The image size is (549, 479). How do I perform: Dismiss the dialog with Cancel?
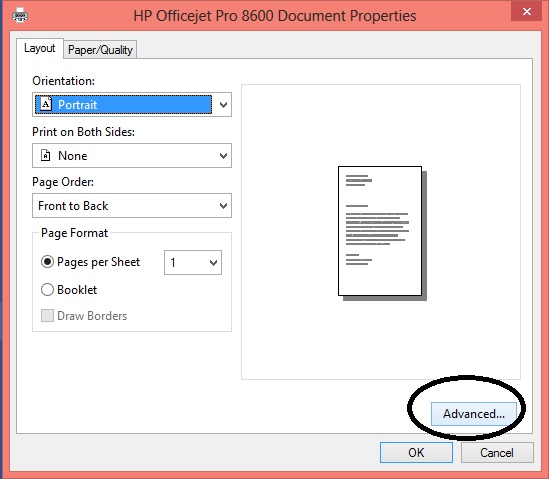497,452
